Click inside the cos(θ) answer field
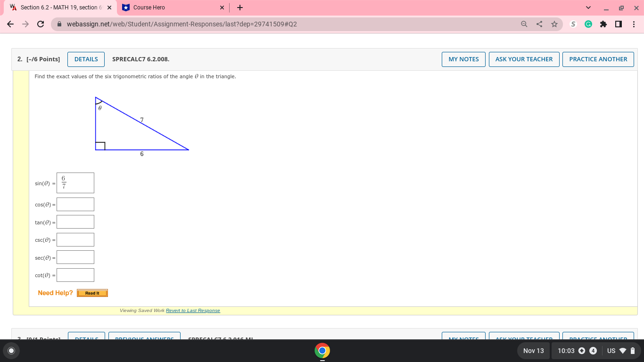This screenshot has height=362, width=644. click(74, 204)
